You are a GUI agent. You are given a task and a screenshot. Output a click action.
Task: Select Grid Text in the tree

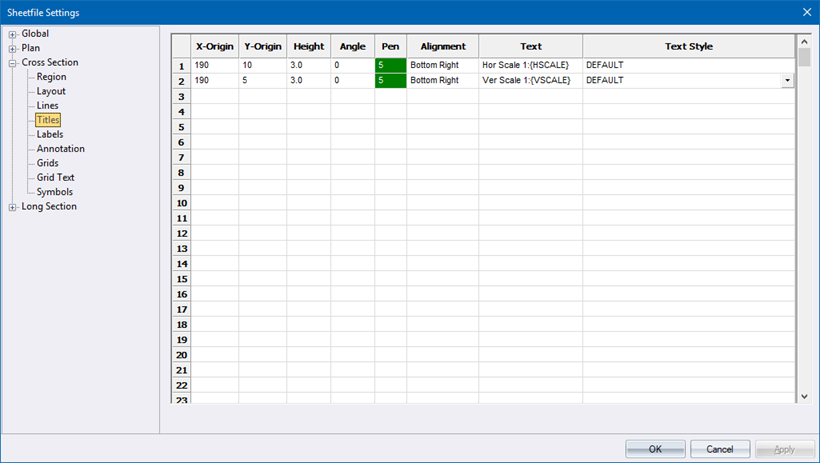point(55,177)
